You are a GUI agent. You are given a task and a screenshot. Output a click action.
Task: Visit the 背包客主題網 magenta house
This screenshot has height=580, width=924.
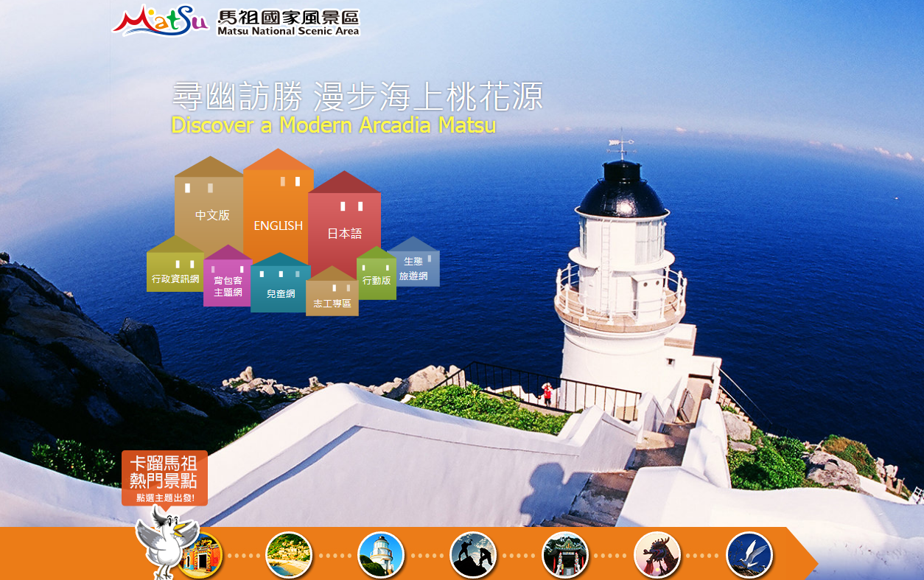(227, 286)
